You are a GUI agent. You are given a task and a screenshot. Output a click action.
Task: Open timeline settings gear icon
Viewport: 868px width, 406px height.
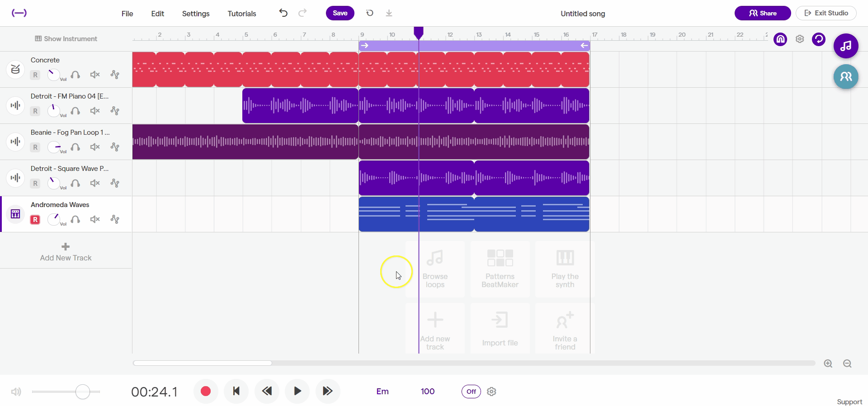[800, 39]
